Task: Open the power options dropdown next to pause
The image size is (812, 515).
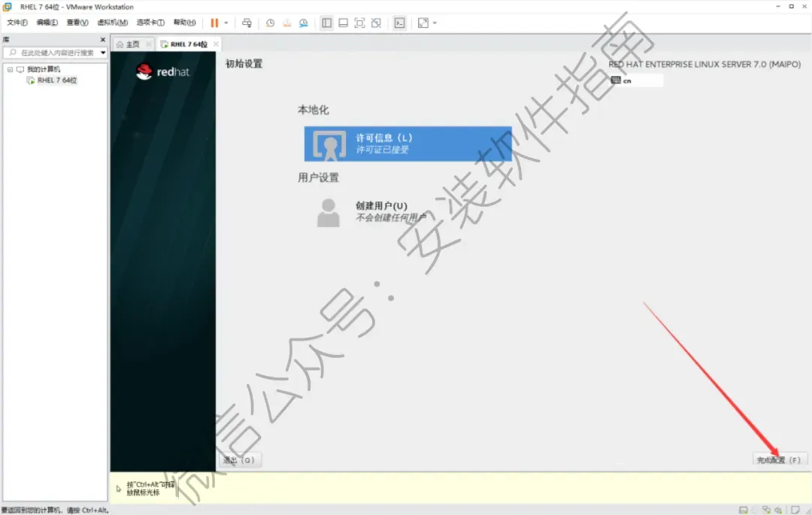Action: [x=226, y=23]
